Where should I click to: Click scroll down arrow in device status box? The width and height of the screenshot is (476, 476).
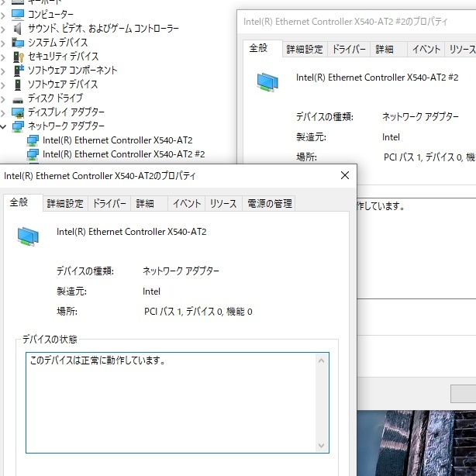click(x=321, y=445)
